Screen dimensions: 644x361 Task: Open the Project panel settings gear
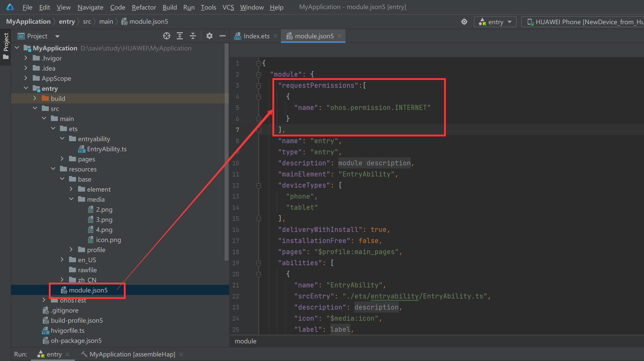click(209, 36)
